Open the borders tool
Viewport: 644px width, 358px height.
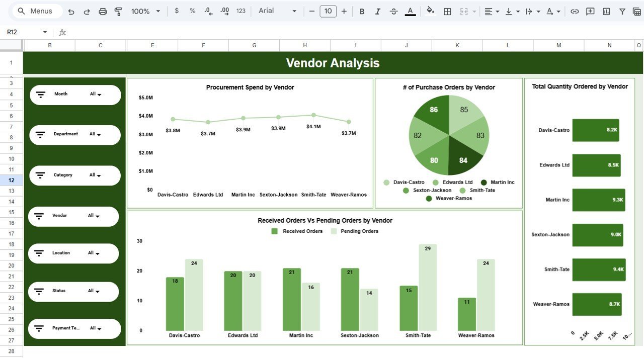[x=447, y=11]
